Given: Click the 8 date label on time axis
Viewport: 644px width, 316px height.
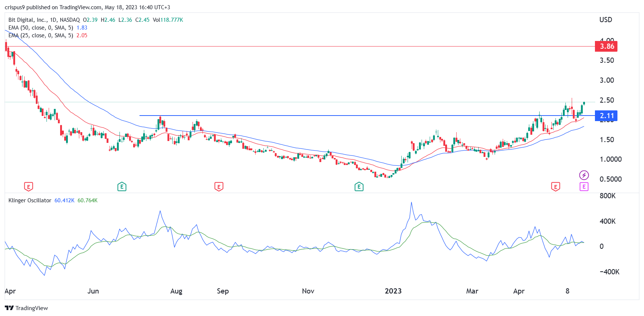Looking at the screenshot, I should [568, 291].
